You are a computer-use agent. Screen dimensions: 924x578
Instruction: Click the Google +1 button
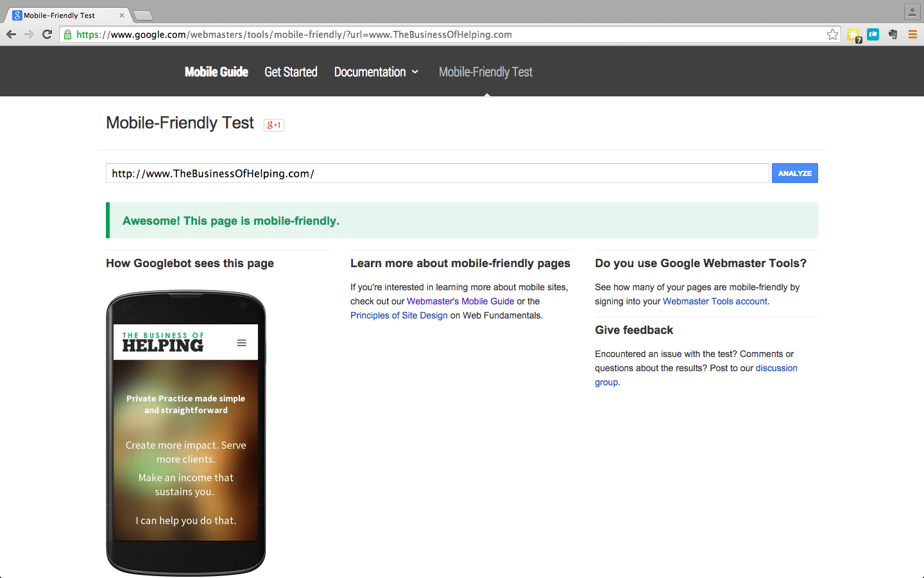coord(274,125)
